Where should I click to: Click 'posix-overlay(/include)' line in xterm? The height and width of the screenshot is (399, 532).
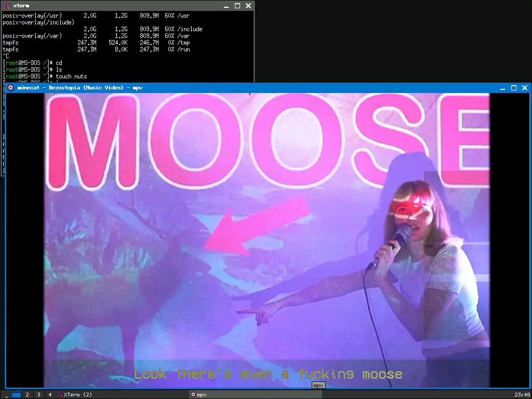coord(38,22)
